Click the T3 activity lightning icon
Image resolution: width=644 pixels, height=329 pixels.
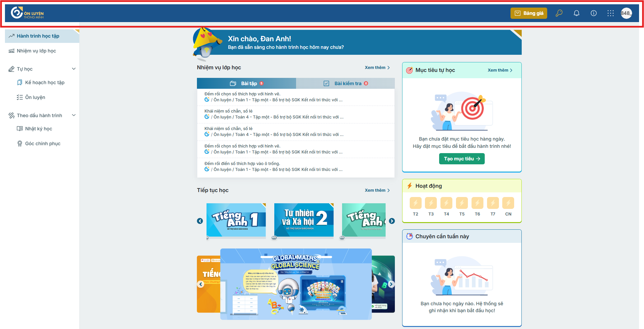(431, 203)
